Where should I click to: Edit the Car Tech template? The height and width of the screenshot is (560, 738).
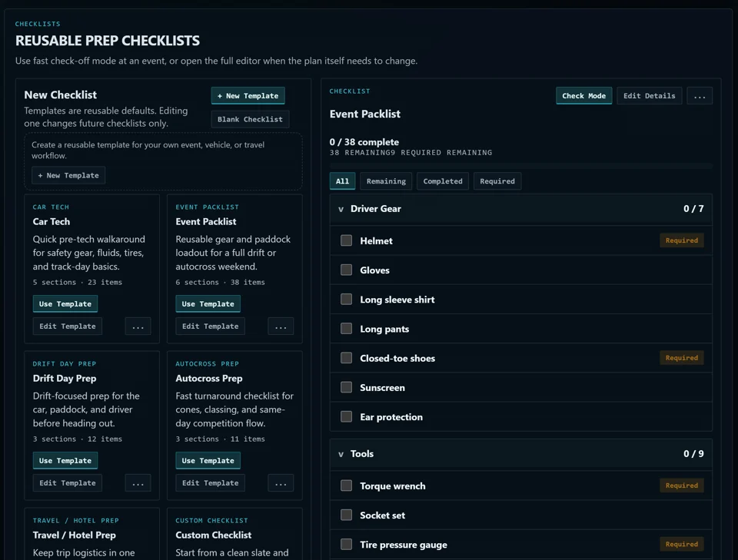68,326
